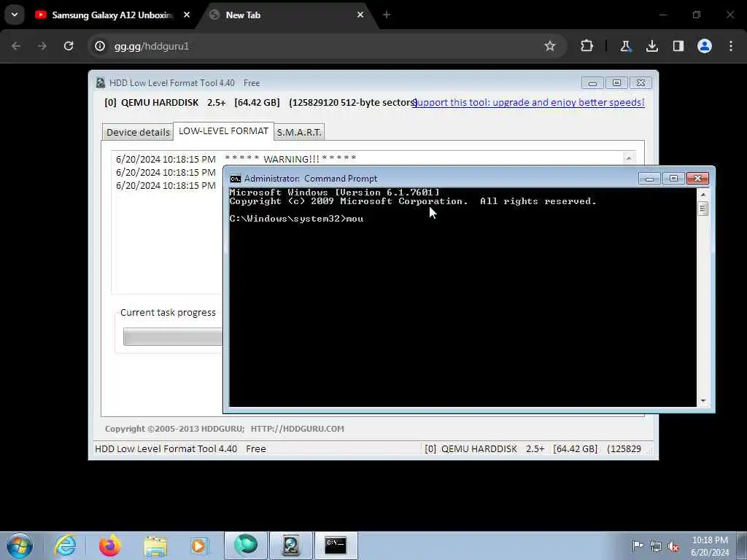The width and height of the screenshot is (747, 560).
Task: Open the Device details tab
Action: [138, 133]
